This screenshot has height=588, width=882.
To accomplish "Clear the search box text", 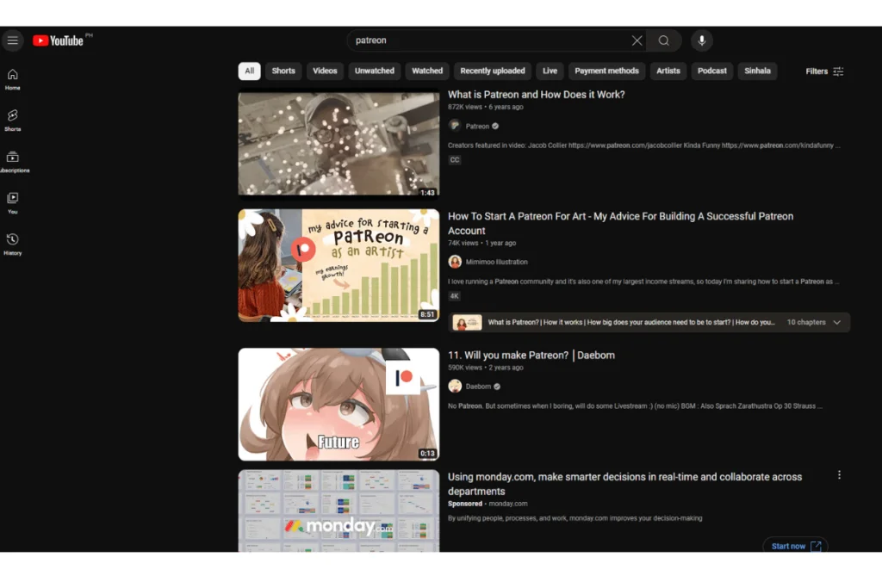I will [x=637, y=40].
